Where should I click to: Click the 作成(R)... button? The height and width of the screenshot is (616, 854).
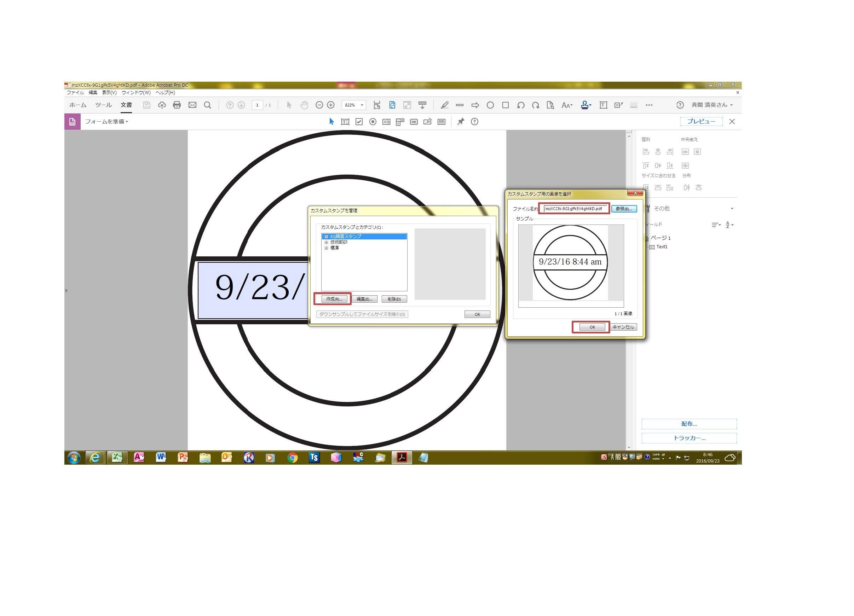pos(334,299)
